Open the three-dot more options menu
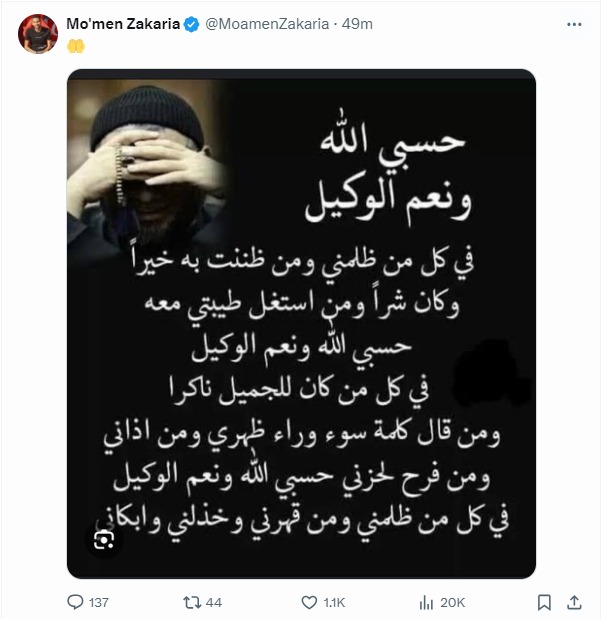 574,24
